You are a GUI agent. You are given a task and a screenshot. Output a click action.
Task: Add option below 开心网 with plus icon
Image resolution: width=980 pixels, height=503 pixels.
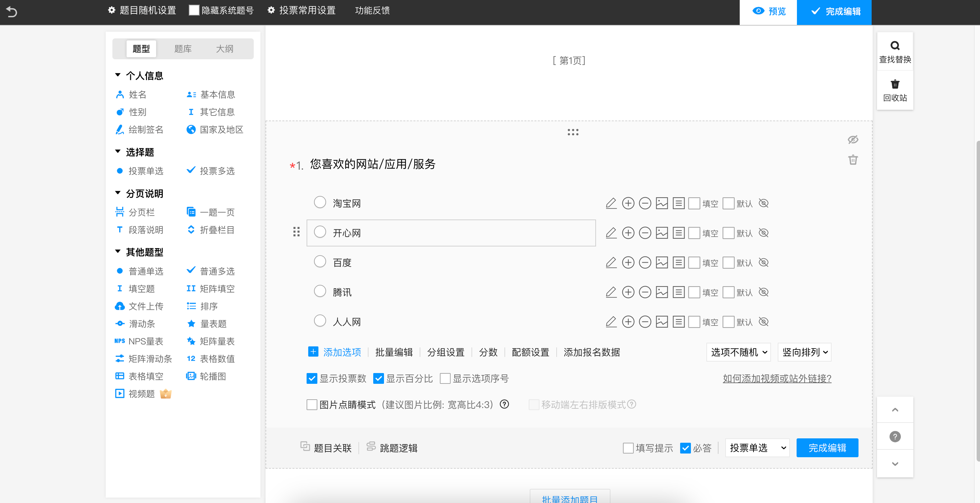click(628, 233)
